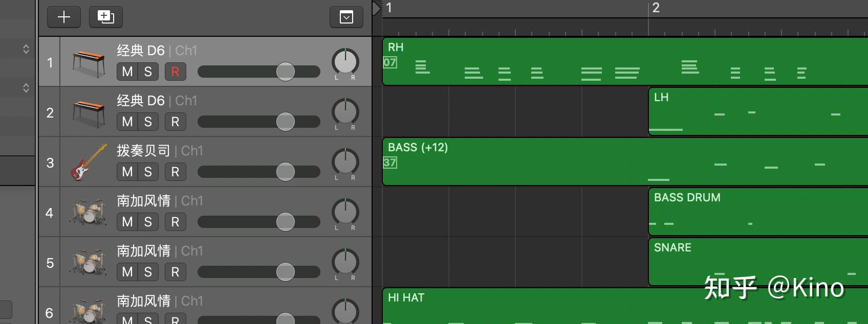Disable record on track 1
This screenshot has height=324, width=868.
pos(175,72)
